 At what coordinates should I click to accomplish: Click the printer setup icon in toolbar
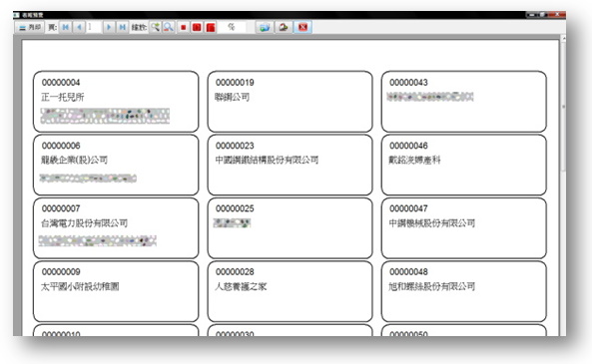pos(284,27)
